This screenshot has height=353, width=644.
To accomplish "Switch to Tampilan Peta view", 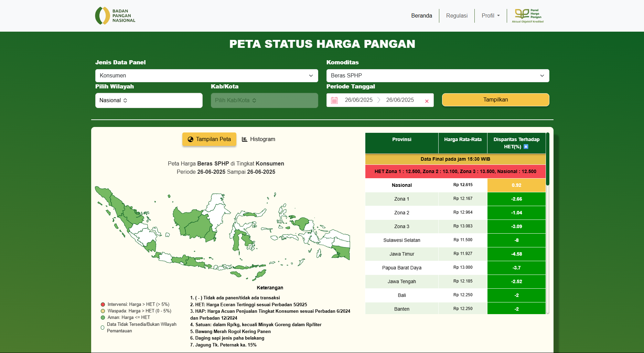I will pyautogui.click(x=209, y=139).
